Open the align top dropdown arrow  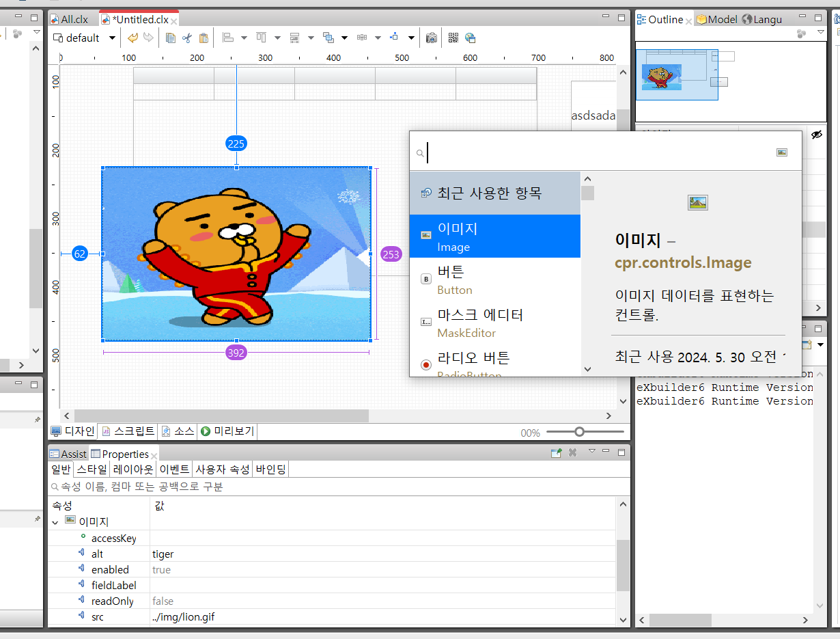pyautogui.click(x=277, y=38)
